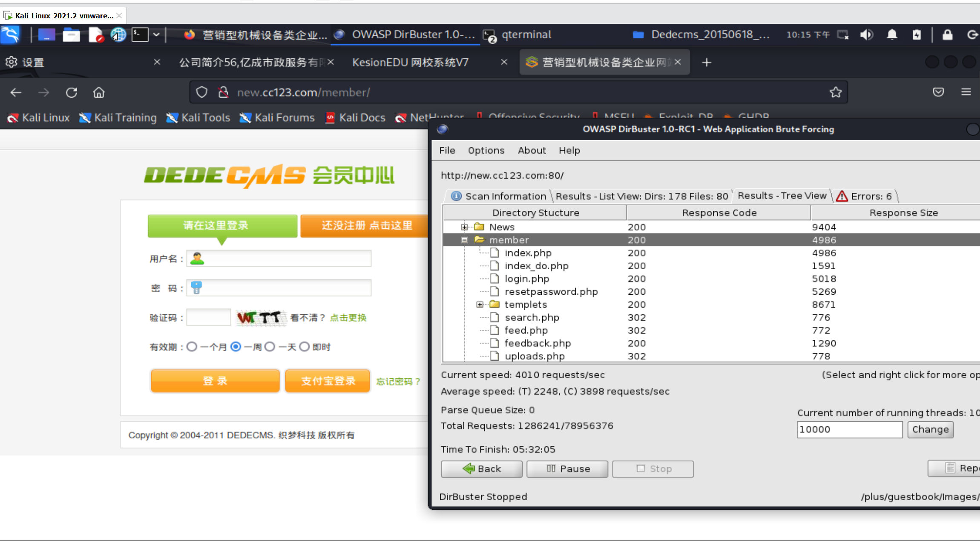Click the News folder icon
Viewport: 980px width, 541px height.
480,227
